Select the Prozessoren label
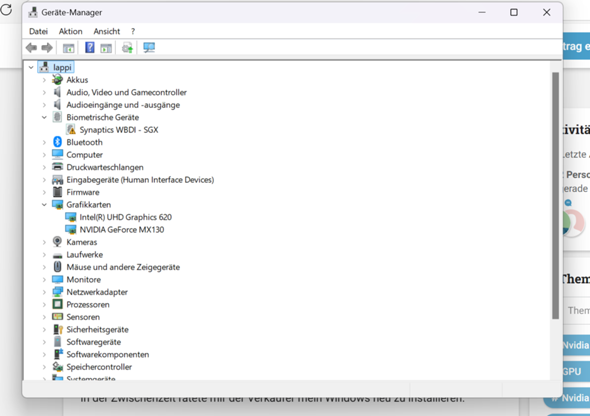Image resolution: width=590 pixels, height=416 pixels. point(88,304)
